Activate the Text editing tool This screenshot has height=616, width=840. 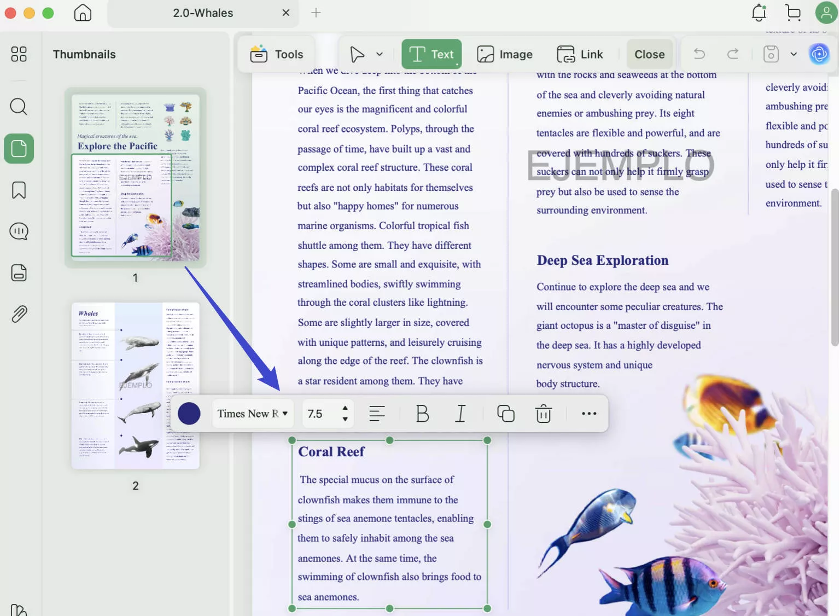[431, 54]
